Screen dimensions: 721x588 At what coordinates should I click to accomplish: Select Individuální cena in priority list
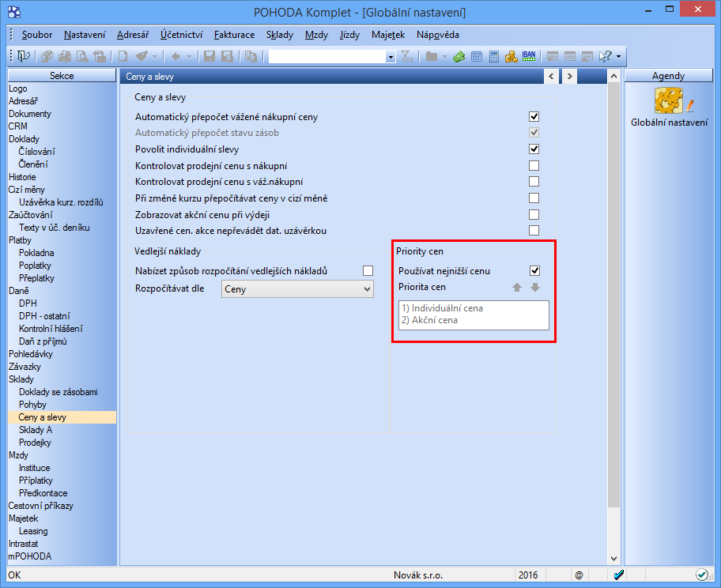[x=443, y=308]
